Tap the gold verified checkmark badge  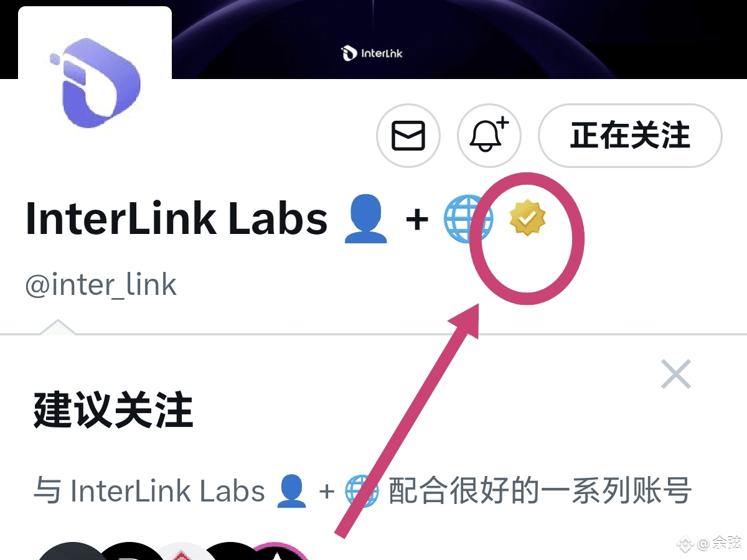pos(527,217)
